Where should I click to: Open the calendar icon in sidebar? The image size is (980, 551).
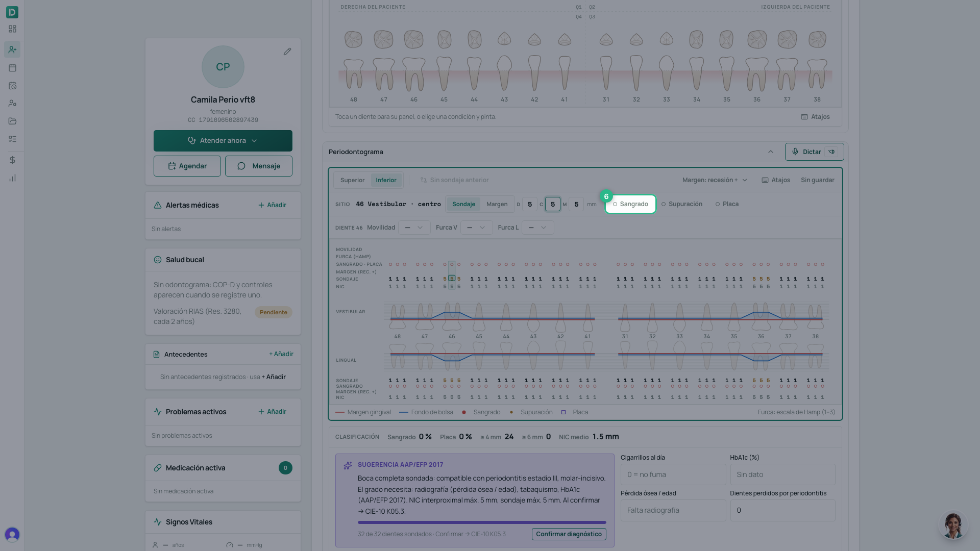[12, 67]
